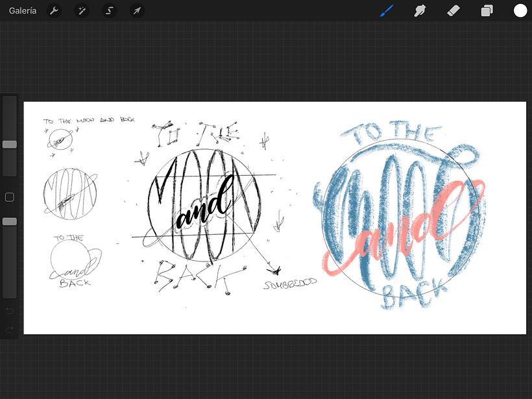Open the Adjustments magic wand menu
Screen dimensions: 532x399
pos(82,10)
